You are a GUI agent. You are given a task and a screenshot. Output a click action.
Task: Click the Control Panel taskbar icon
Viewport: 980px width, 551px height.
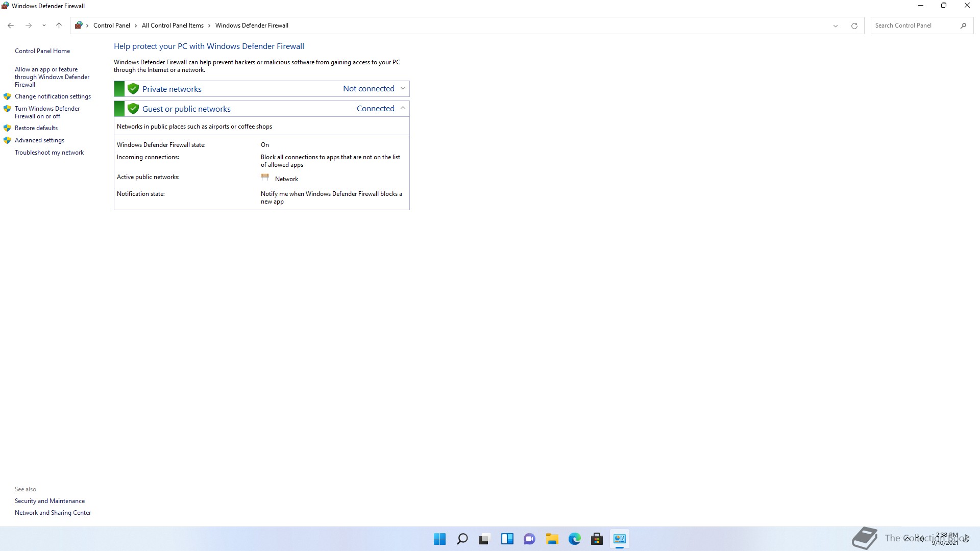click(x=619, y=539)
